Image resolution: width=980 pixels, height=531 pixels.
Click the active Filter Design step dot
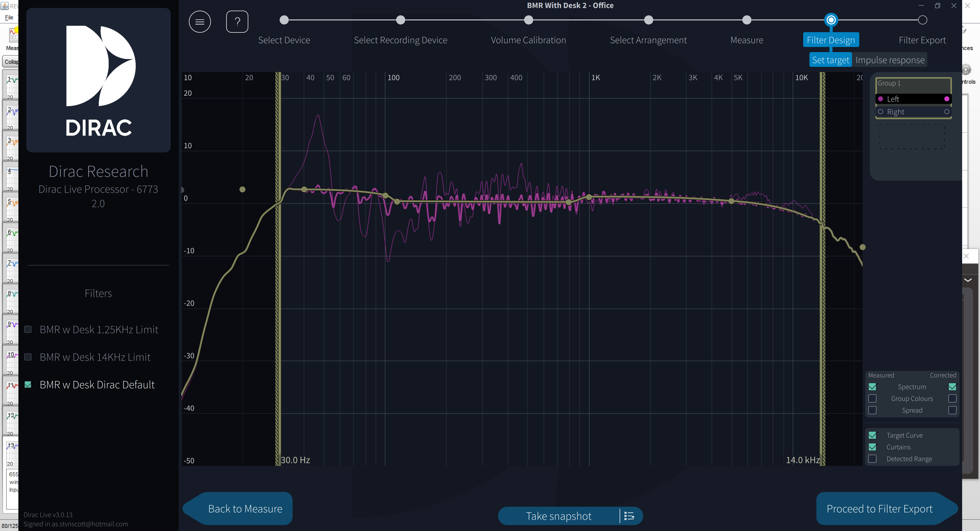tap(831, 20)
